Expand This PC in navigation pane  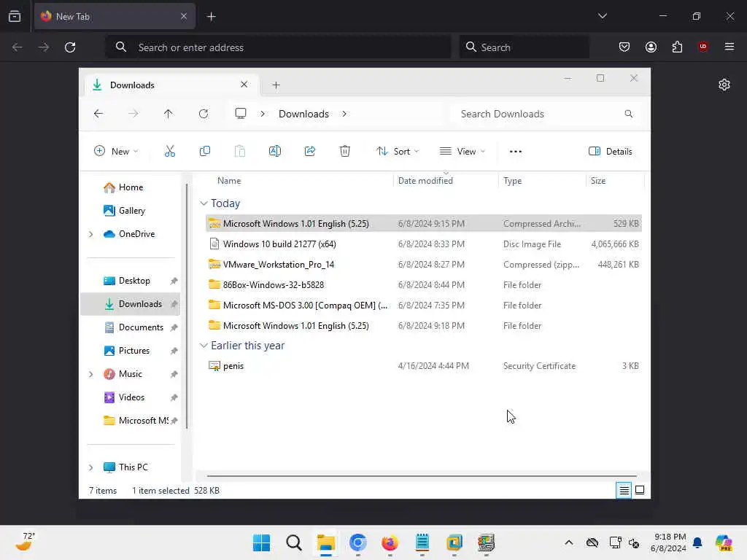(x=91, y=467)
